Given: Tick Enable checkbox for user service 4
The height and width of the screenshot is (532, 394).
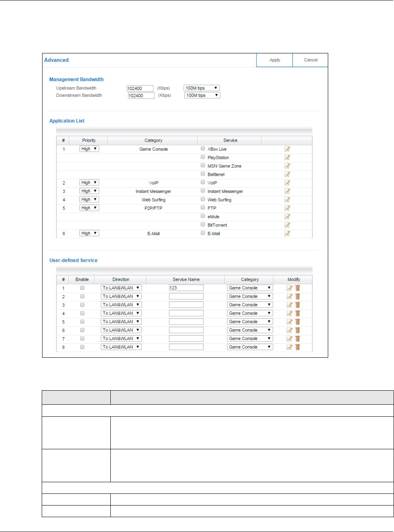Looking at the screenshot, I should tap(82, 313).
